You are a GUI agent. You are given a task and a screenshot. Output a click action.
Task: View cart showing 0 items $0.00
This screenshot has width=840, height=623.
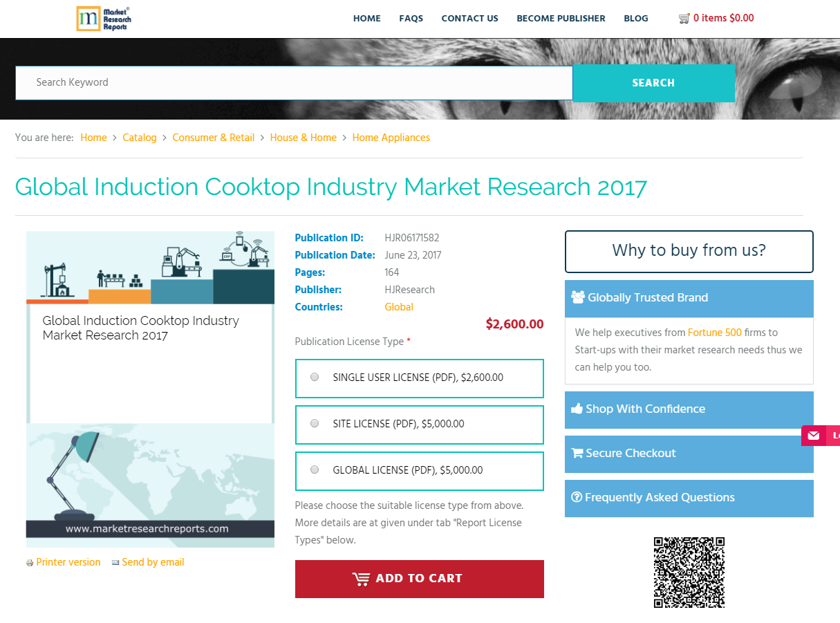point(724,19)
